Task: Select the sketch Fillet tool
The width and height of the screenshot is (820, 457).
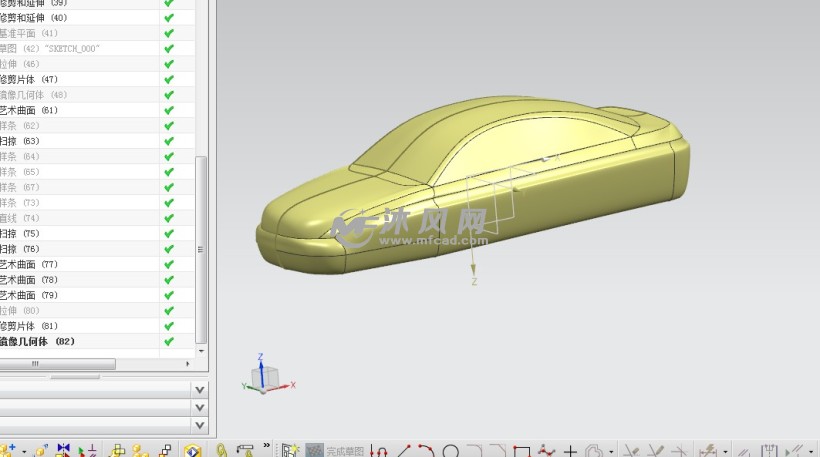Action: pos(474,451)
